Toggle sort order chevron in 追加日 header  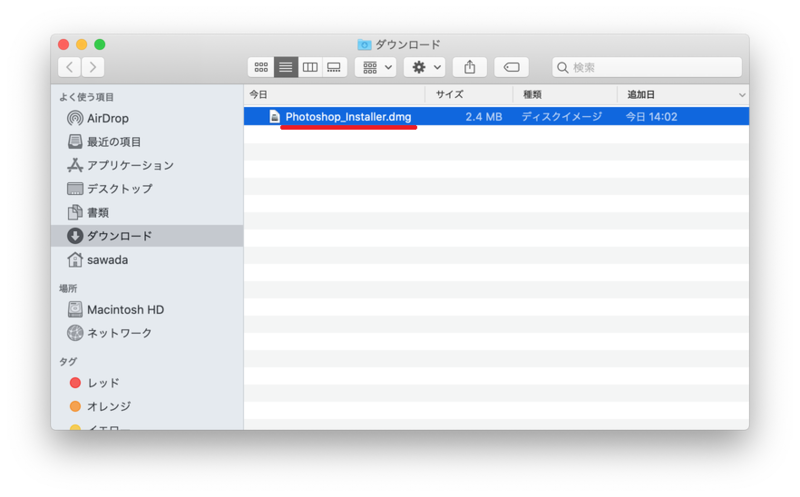point(742,95)
